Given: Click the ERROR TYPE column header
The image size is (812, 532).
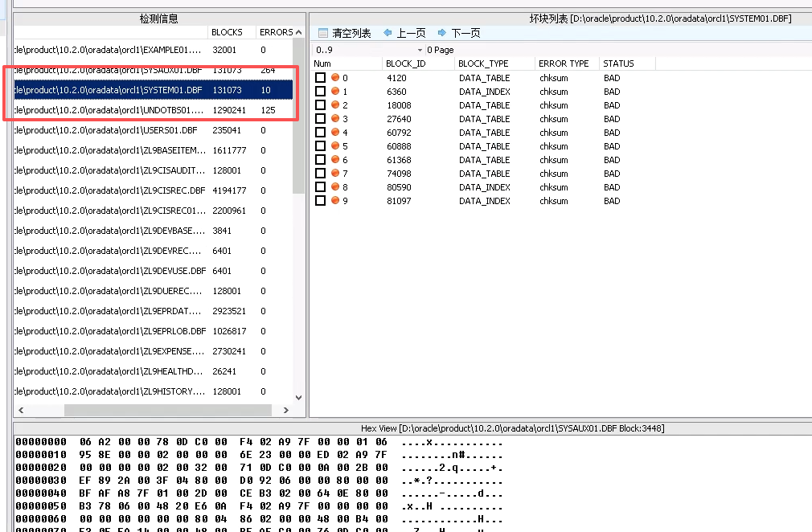Looking at the screenshot, I should [x=567, y=63].
